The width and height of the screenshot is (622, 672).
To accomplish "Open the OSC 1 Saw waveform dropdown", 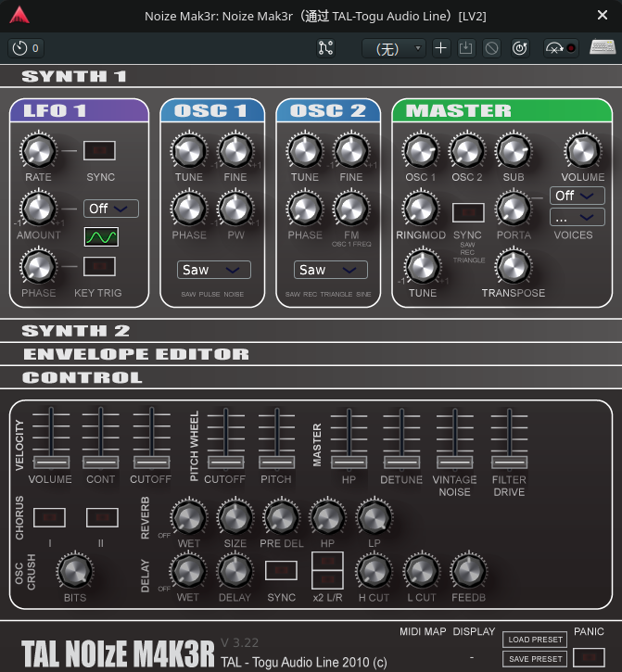I will pyautogui.click(x=214, y=270).
